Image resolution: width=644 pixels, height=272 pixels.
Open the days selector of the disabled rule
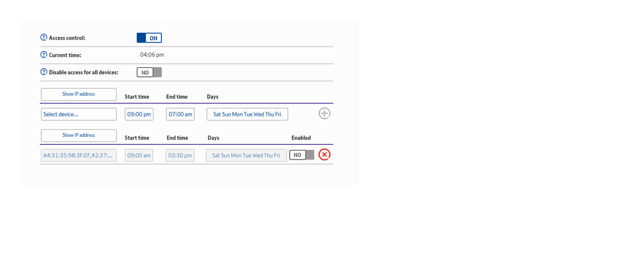pos(247,156)
